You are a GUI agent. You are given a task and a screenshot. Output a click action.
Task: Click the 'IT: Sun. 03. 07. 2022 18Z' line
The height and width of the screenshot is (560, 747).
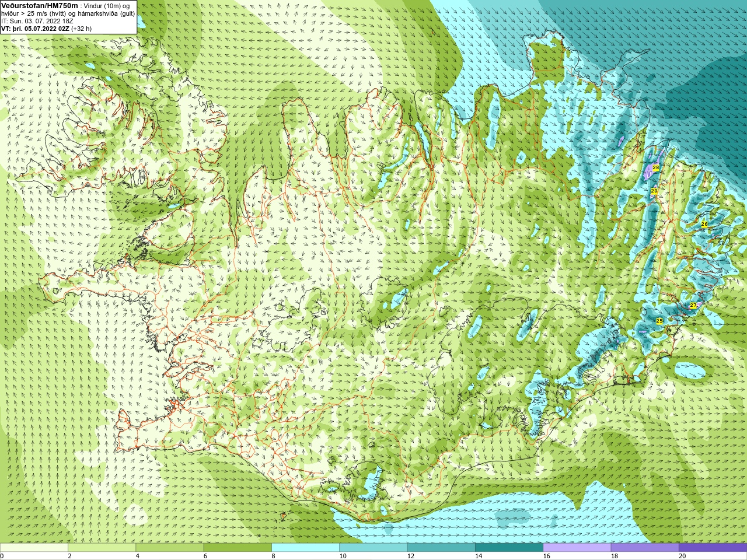(x=37, y=21)
